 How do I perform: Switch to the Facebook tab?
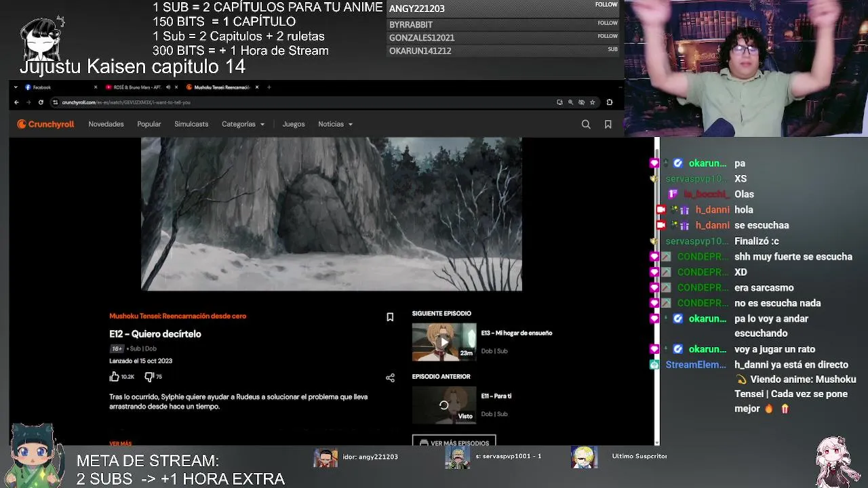tap(61, 87)
